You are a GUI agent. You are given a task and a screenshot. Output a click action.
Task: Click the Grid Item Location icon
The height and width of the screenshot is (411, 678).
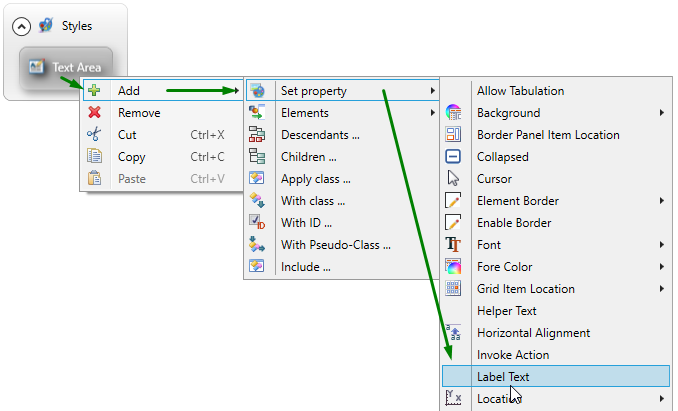click(453, 289)
